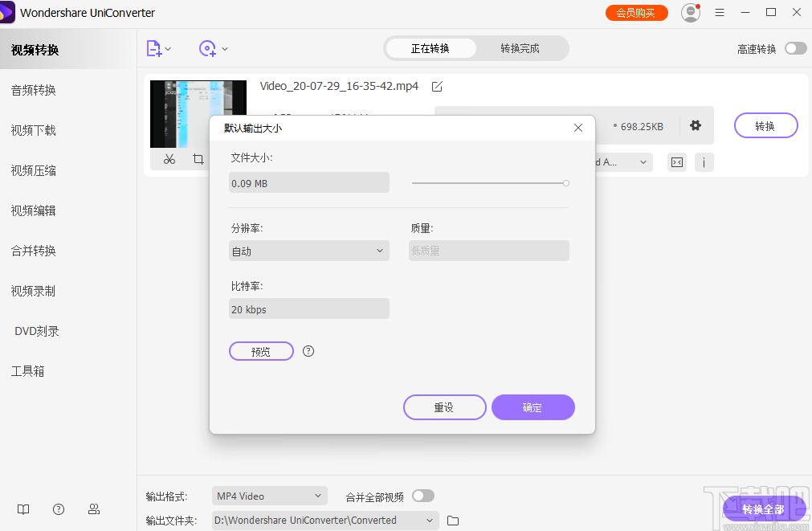Switch to the 转换完成 tab

coord(521,48)
